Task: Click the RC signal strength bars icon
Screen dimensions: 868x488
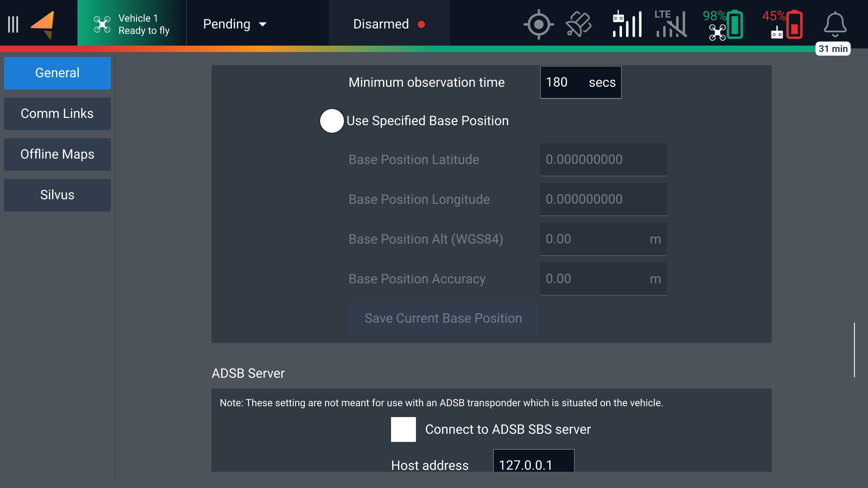Action: click(x=627, y=24)
